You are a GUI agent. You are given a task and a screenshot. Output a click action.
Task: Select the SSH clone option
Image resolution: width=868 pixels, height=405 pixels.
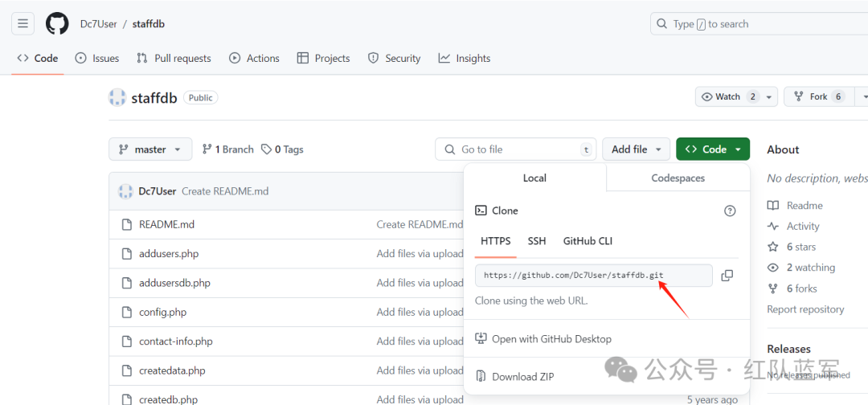pos(536,241)
